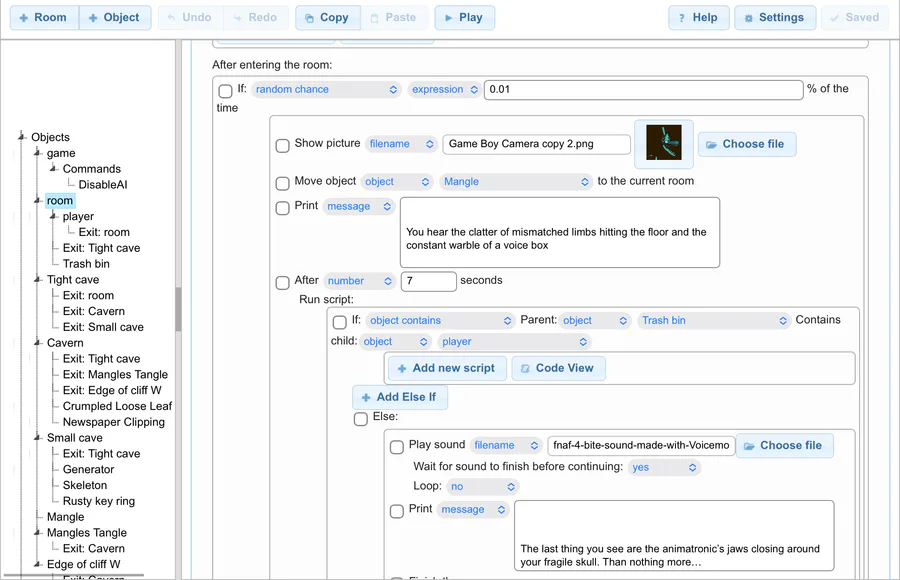Play the game
Screen dimensions: 900x580
(464, 18)
